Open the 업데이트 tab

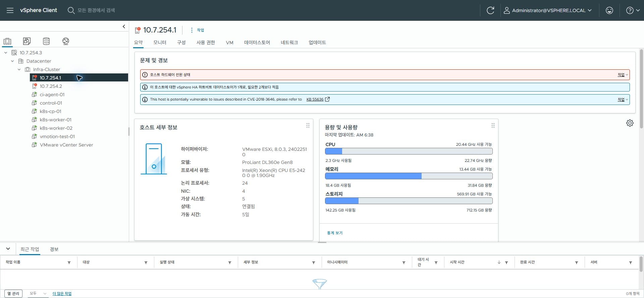317,43
